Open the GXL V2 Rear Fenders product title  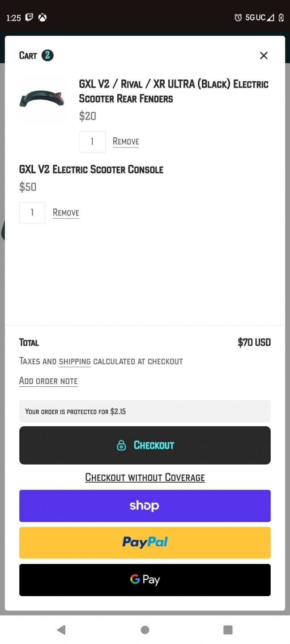click(x=174, y=91)
